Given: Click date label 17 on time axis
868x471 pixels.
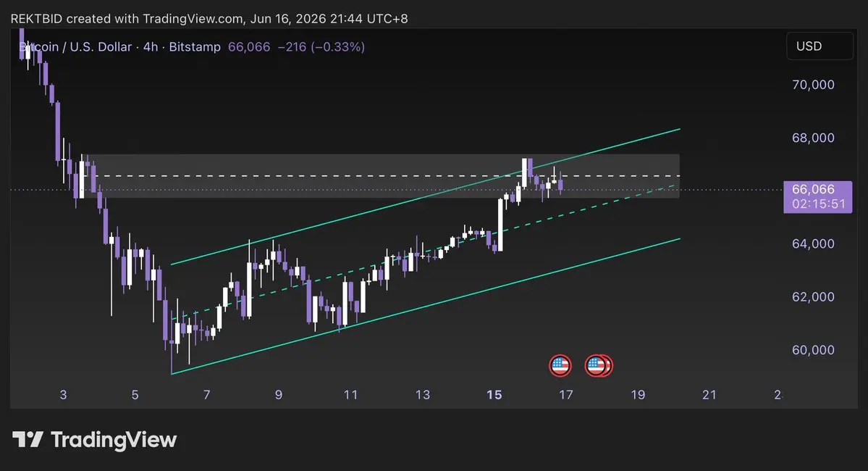Looking at the screenshot, I should 565,395.
